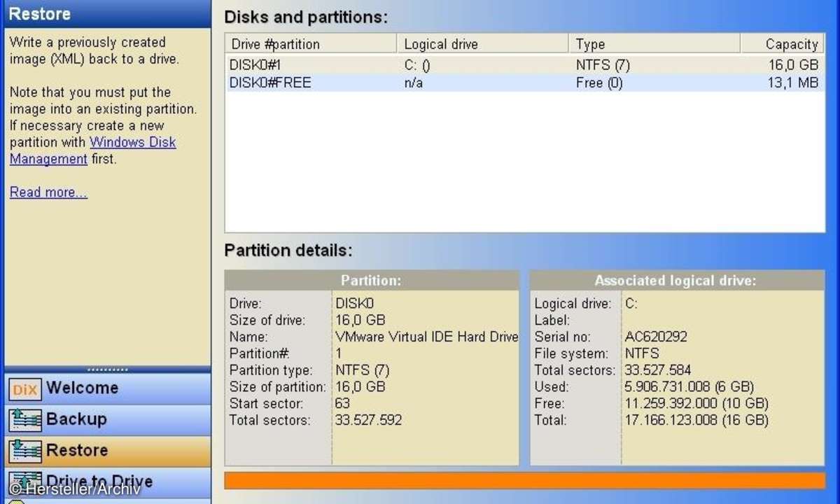Image resolution: width=840 pixels, height=504 pixels.
Task: Click the DiX icon beside Welcome
Action: 25,388
